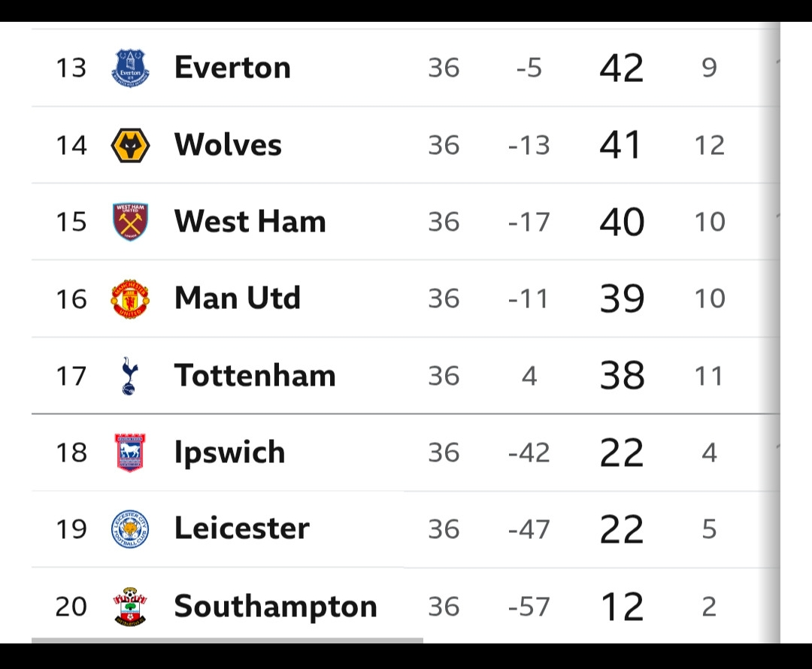Open the Man Utd team link
Viewport: 812px width, 669px height.
pos(237,298)
